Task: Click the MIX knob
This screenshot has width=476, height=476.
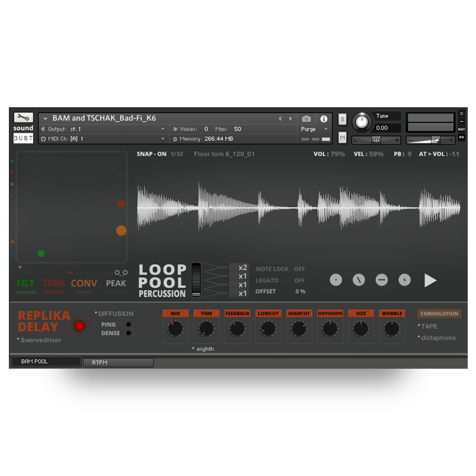Action: pyautogui.click(x=175, y=329)
